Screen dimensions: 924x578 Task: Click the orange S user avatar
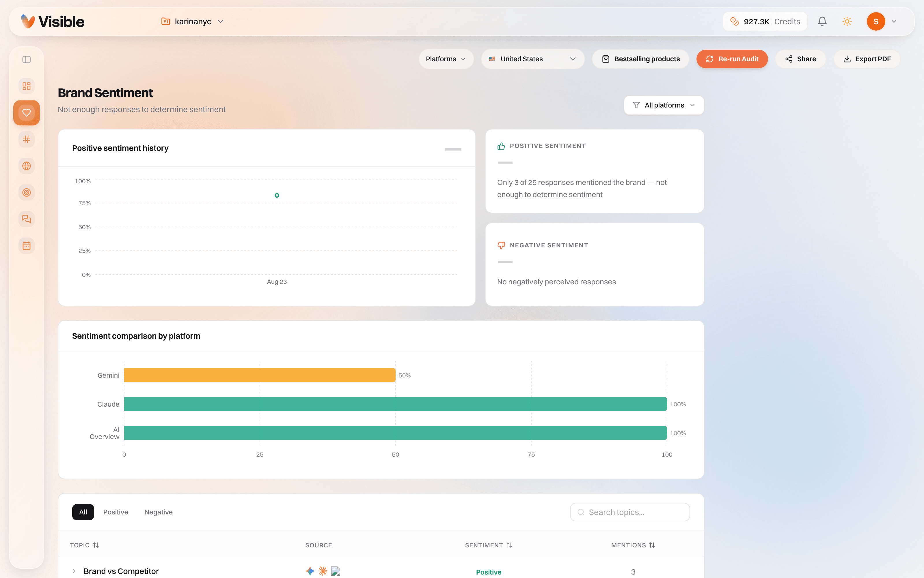pyautogui.click(x=876, y=21)
